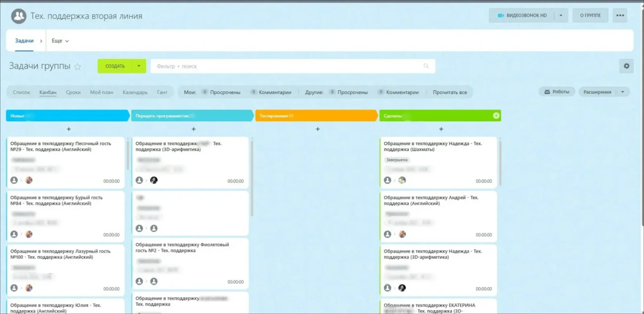This screenshot has height=314, width=644.
Task: Click creator avatar on Андрей Английский card
Action: [x=387, y=234]
